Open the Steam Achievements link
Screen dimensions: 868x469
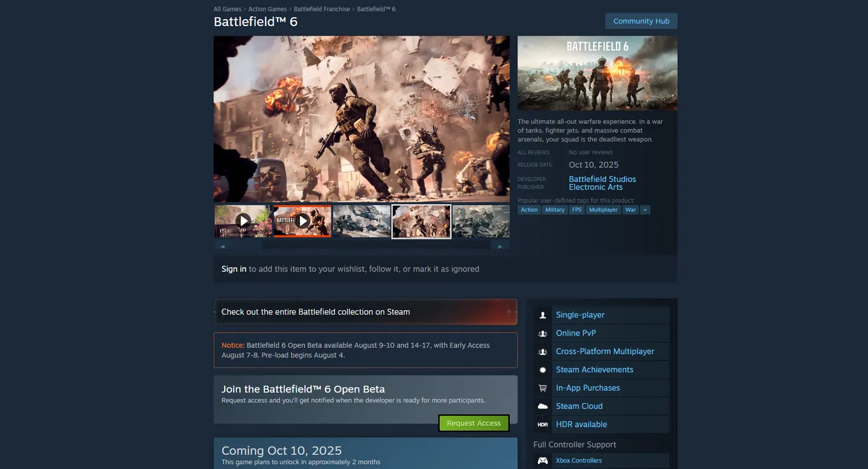point(595,370)
